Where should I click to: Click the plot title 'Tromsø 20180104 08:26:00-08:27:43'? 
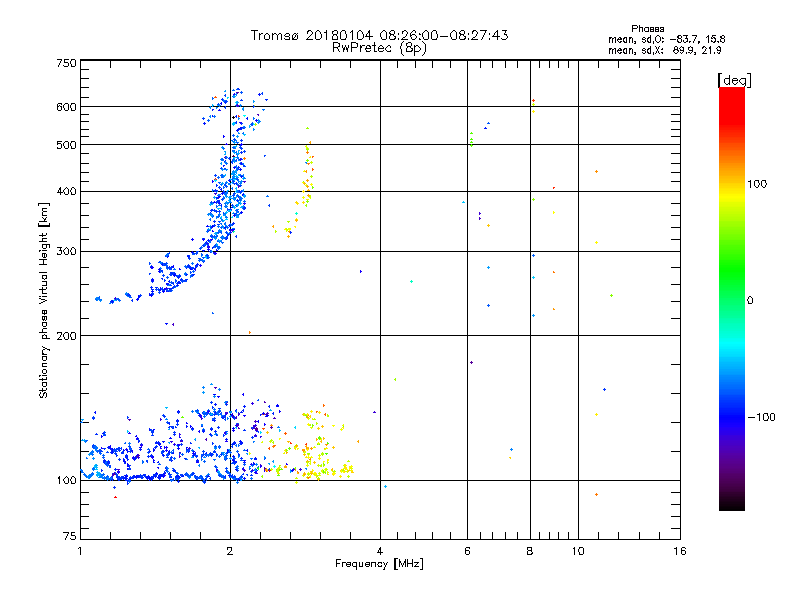click(x=379, y=35)
